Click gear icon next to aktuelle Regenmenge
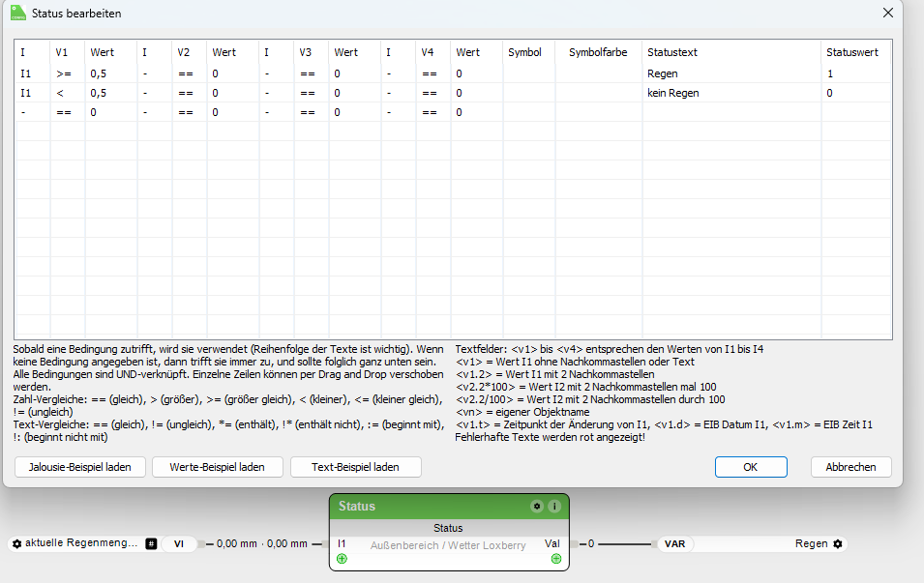 point(17,543)
